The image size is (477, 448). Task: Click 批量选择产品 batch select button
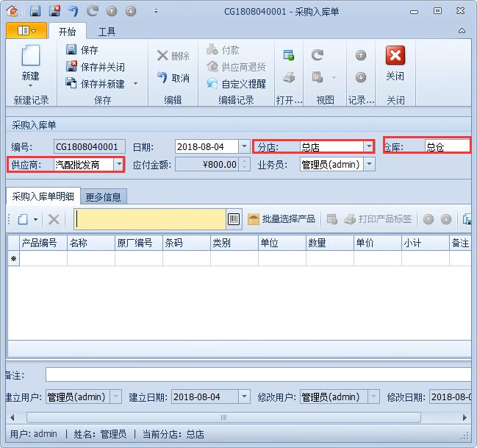click(281, 219)
